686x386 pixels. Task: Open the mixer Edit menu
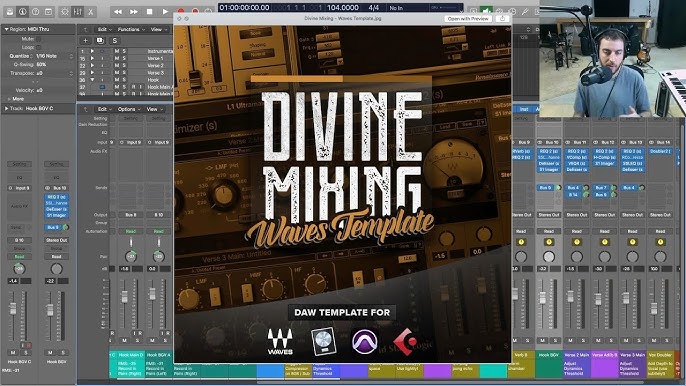[x=104, y=109]
